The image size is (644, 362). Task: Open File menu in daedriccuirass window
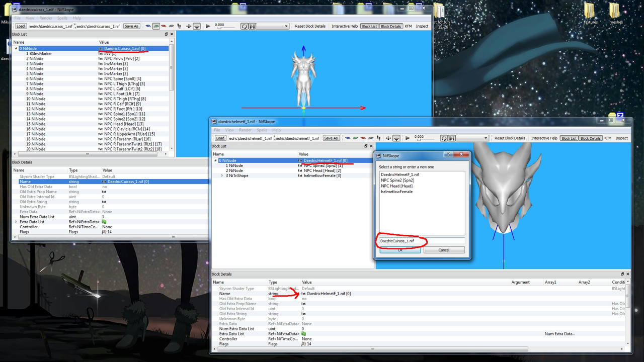(18, 18)
